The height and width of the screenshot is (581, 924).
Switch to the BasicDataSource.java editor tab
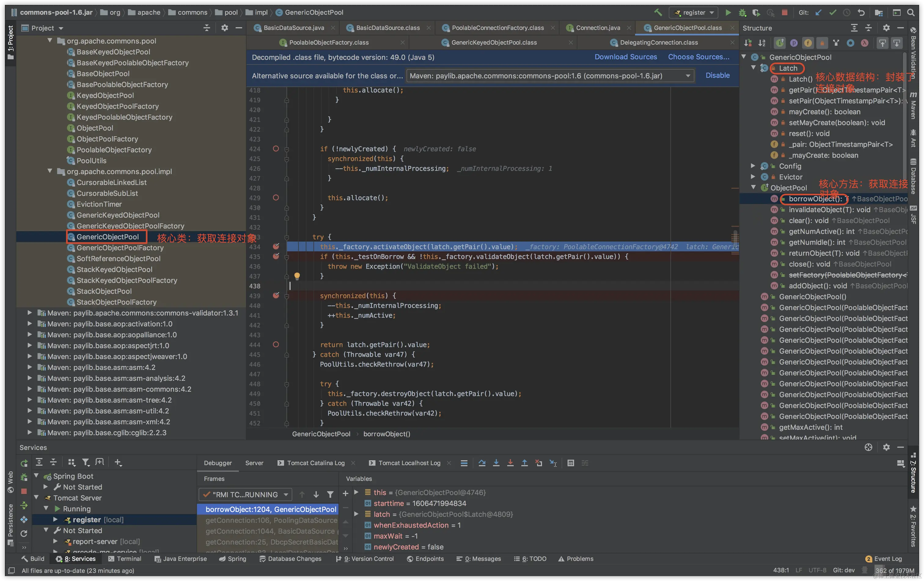[x=294, y=27]
